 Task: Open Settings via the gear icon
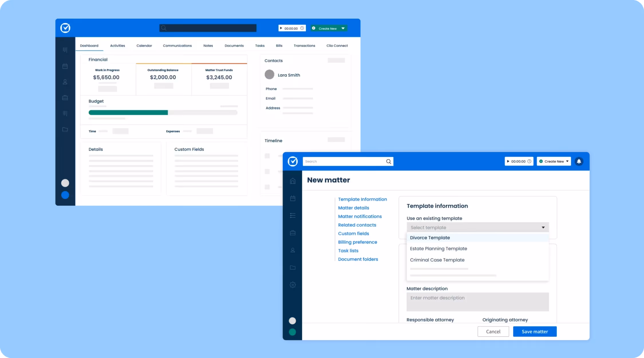(x=293, y=285)
